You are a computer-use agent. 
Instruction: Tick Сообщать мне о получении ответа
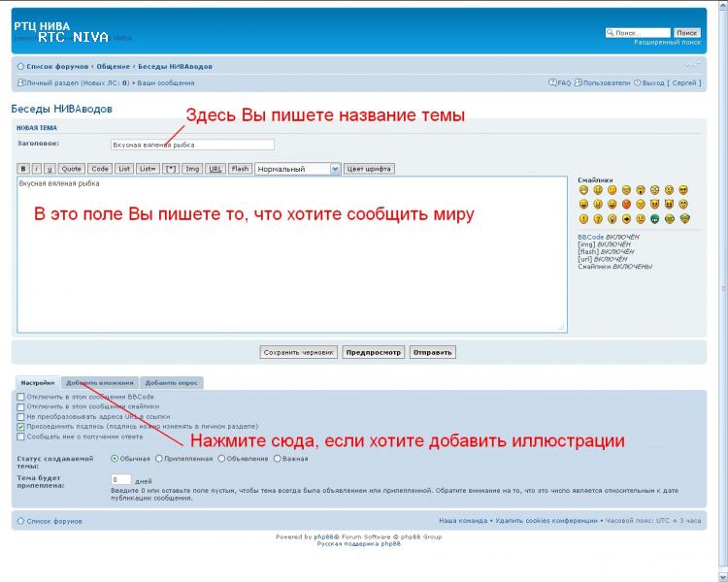[x=20, y=436]
